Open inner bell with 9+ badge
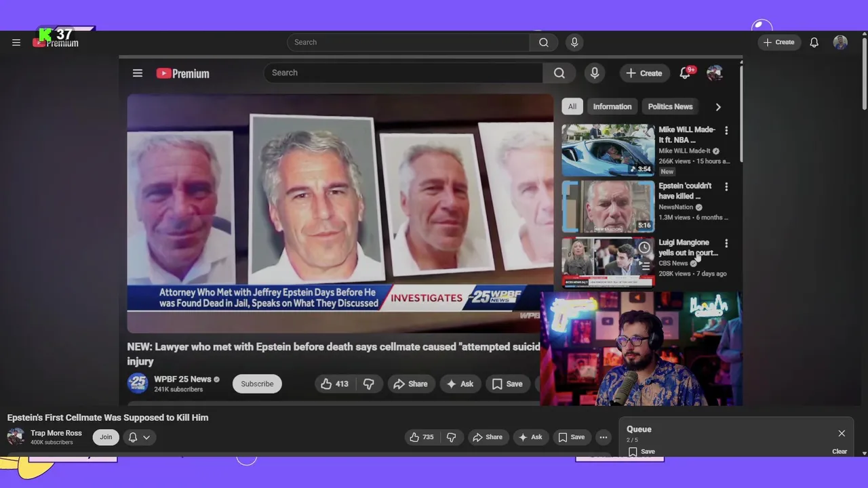 tap(686, 73)
